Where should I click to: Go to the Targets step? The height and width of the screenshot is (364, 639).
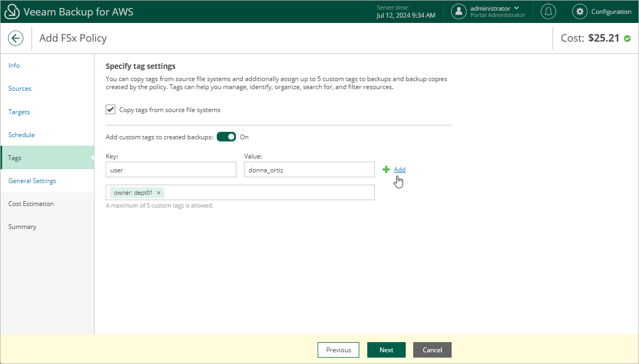(x=19, y=112)
